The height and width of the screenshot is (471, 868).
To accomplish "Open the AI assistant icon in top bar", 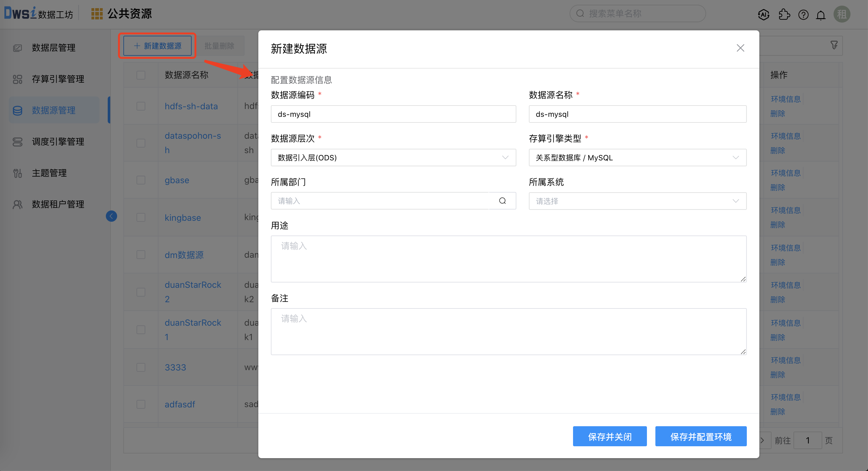I will point(763,14).
